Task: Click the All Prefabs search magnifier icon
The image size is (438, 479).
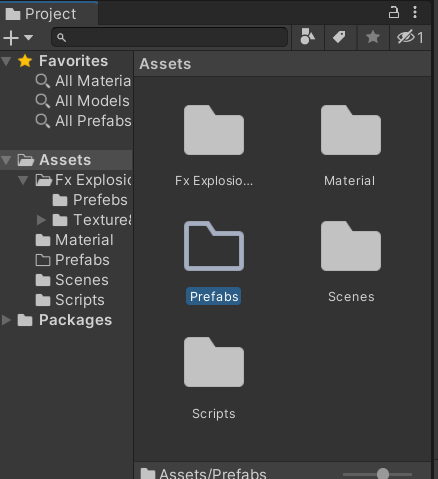Action: pyautogui.click(x=43, y=121)
